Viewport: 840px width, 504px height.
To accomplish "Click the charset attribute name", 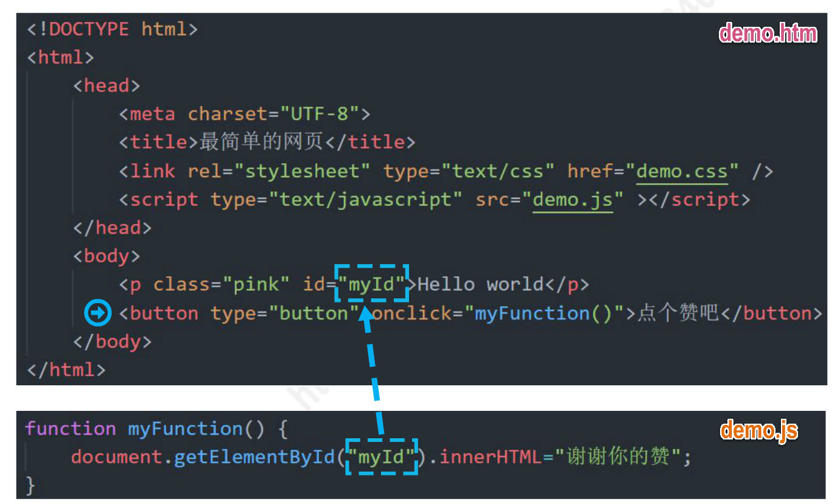I will click(x=227, y=114).
